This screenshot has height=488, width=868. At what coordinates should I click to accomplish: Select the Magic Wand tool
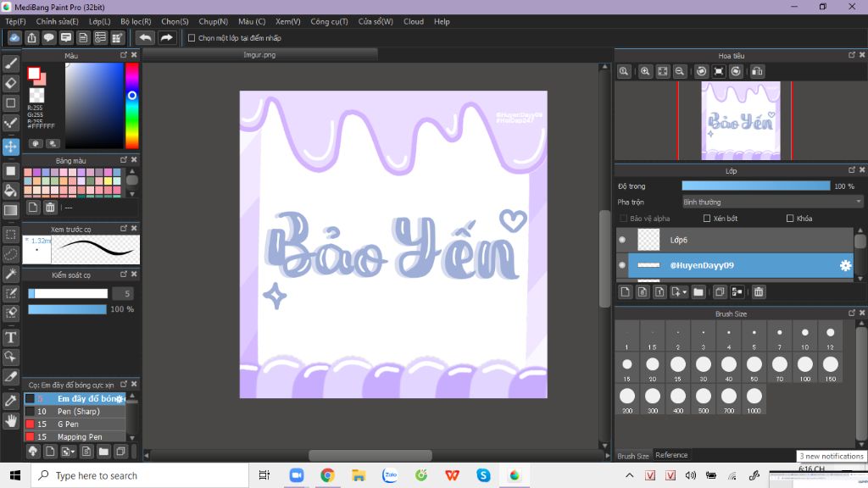(10, 274)
